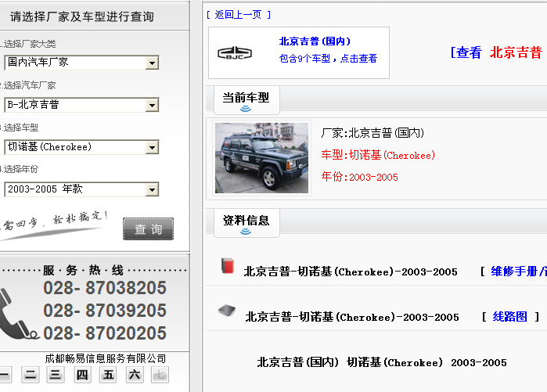Viewport: 547px width, 392px height.
Task: Click the 请选择厂家及车型进行查询 header
Action: tap(82, 16)
